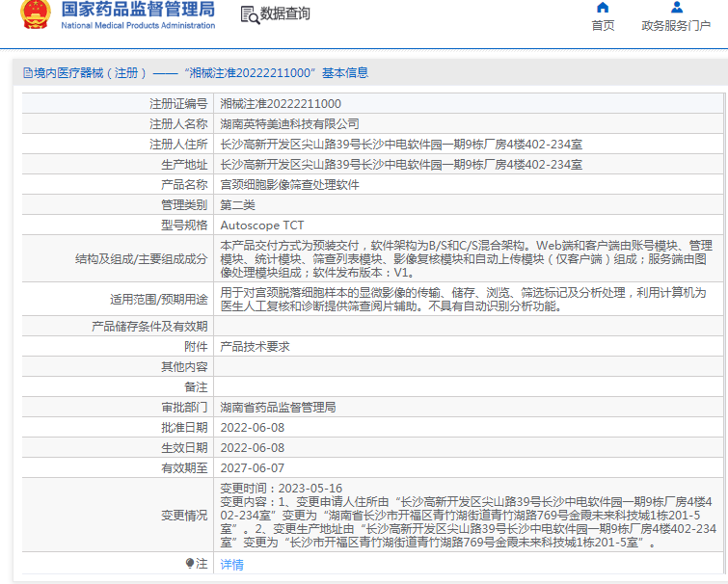Screen dimensions: 728x584
Task: Click the 备注 row label
Action: click(x=196, y=387)
